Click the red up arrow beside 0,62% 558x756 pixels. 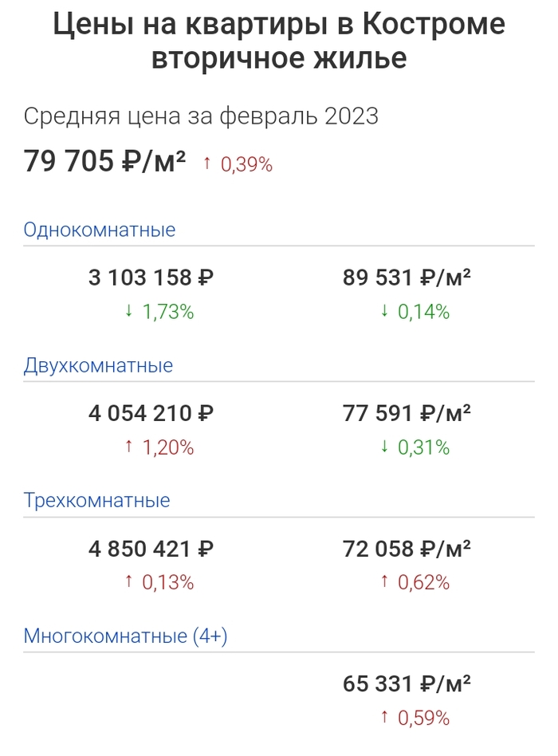tap(384, 582)
